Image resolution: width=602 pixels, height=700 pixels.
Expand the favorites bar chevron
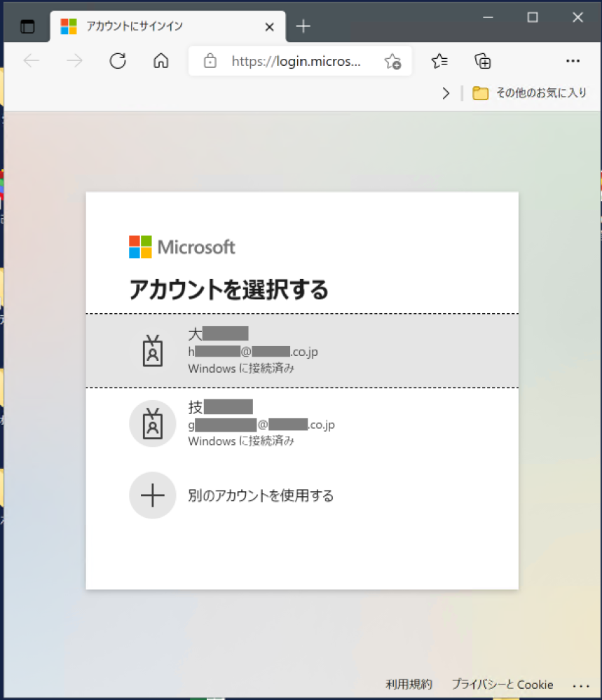point(446,92)
